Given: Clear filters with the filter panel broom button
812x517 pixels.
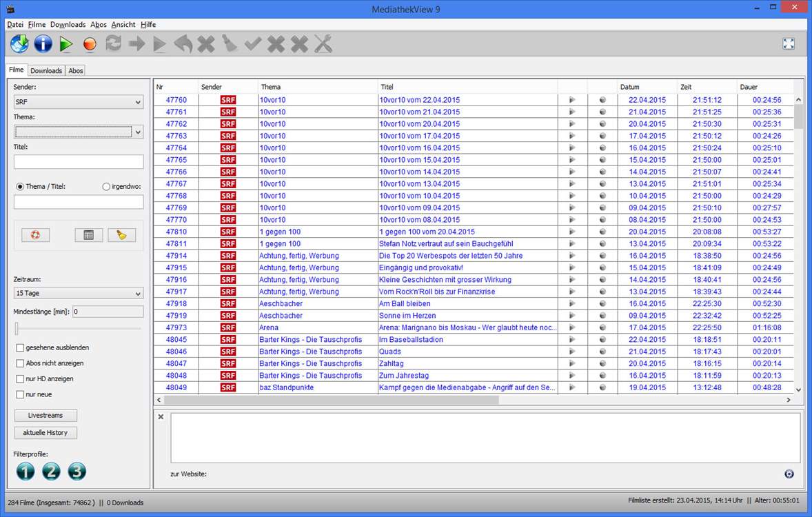Looking at the screenshot, I should coord(122,235).
